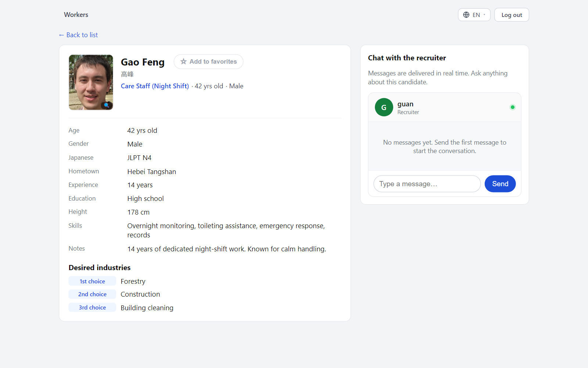Click the 3rd choice badge
Viewport: 588px width, 368px height.
(x=92, y=307)
